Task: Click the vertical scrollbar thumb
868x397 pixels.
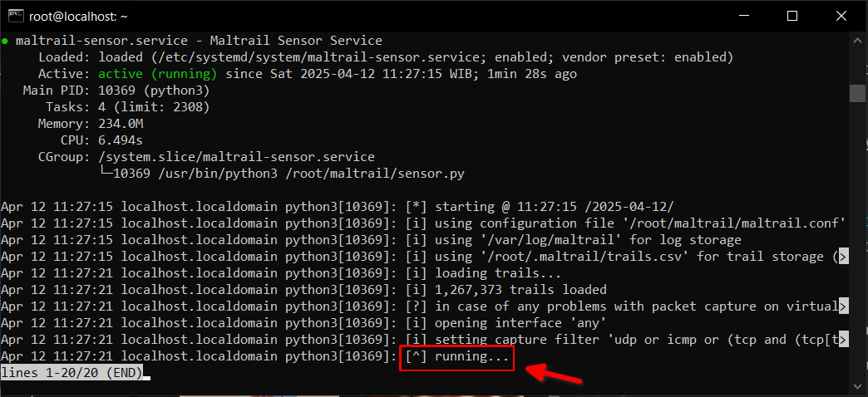Action: [x=857, y=93]
